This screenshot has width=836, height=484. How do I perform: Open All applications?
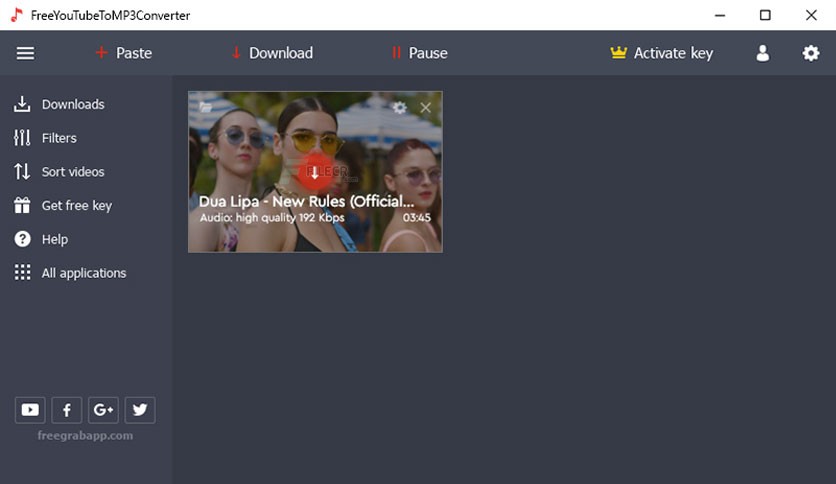(x=70, y=273)
